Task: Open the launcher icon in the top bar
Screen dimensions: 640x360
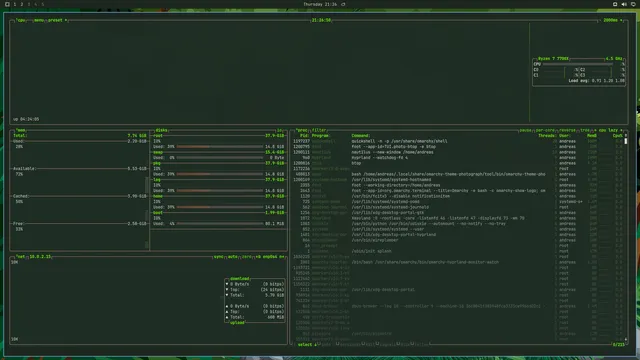Action: (x=7, y=4)
